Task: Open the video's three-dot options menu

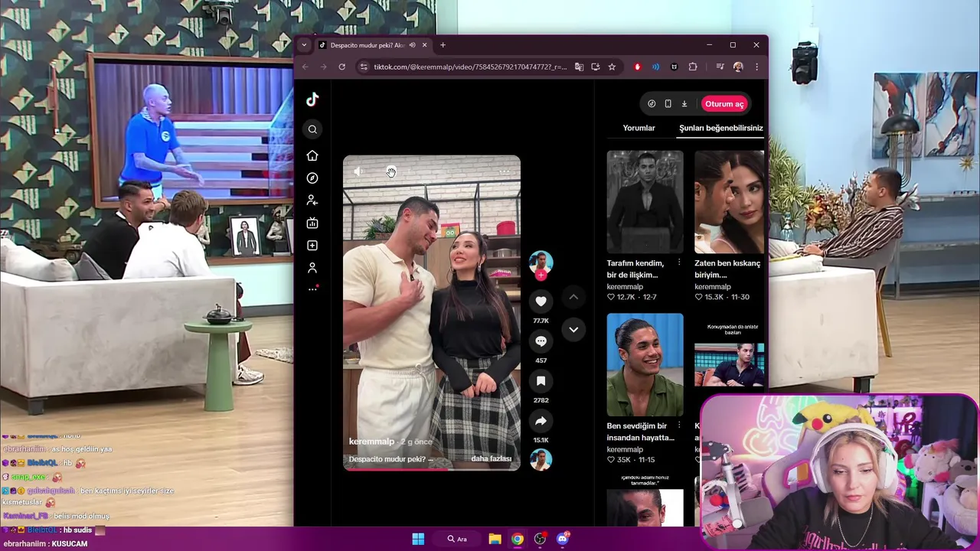Action: pos(505,171)
